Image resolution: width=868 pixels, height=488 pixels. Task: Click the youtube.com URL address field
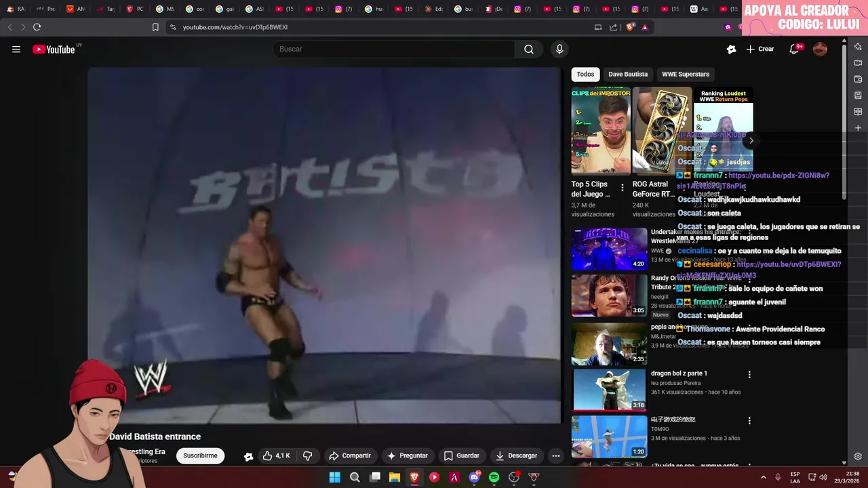point(235,27)
